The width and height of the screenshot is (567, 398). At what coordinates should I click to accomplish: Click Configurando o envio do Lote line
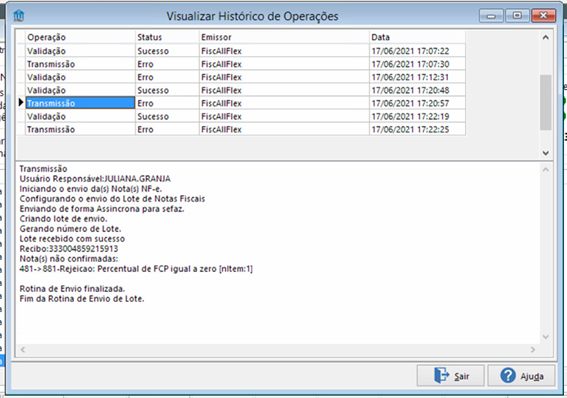[112, 199]
